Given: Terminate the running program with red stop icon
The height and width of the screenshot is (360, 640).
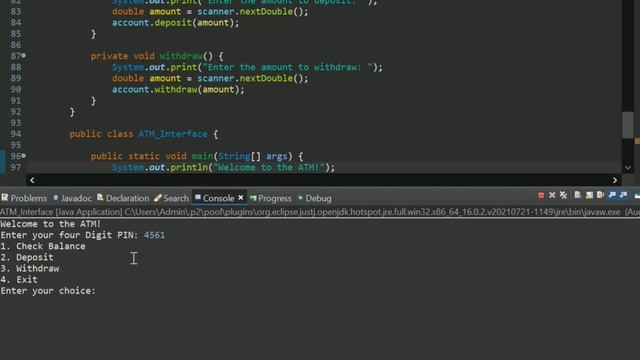Looking at the screenshot, I should (541, 196).
